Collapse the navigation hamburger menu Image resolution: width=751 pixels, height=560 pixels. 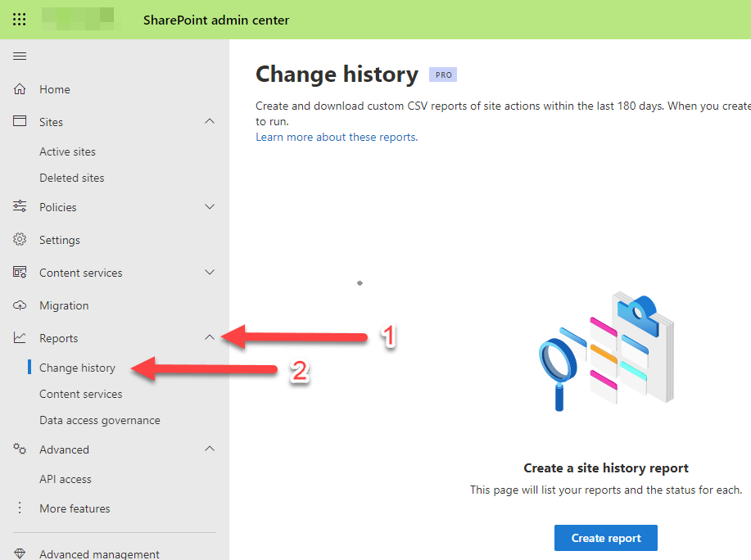[x=20, y=56]
